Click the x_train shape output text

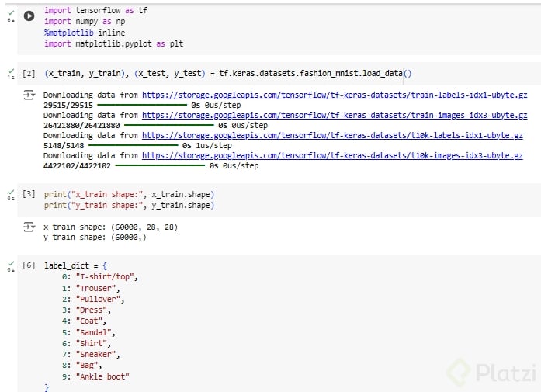click(x=110, y=227)
